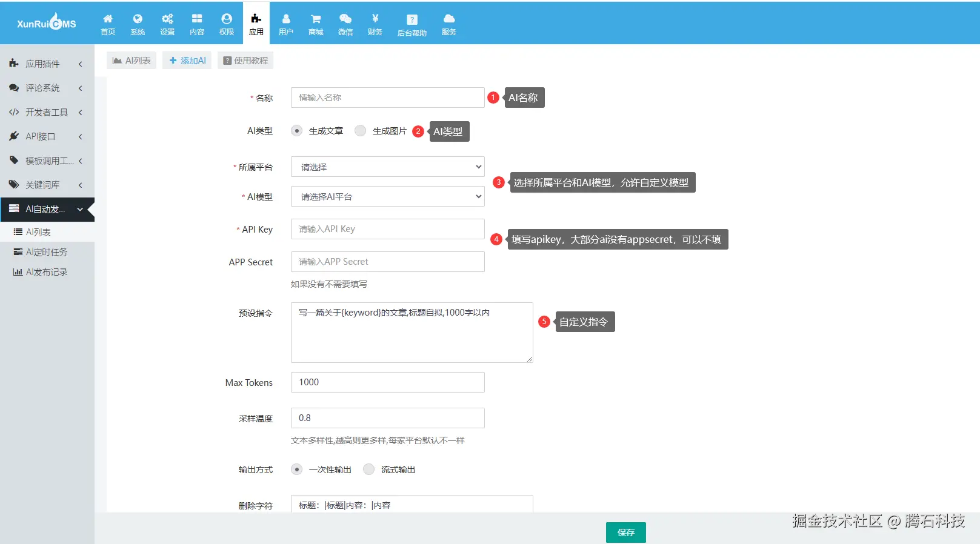The image size is (980, 544).
Task: Select the 生成图片 radio option
Action: click(360, 131)
